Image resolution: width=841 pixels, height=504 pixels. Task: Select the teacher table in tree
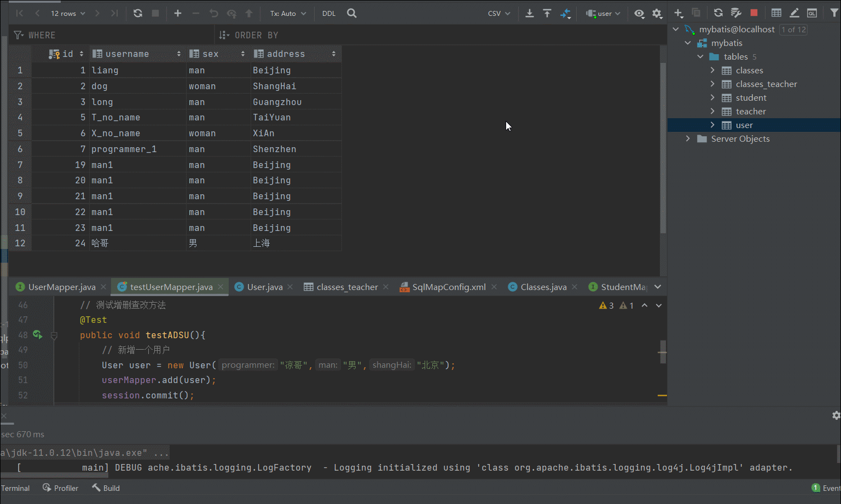[750, 111]
